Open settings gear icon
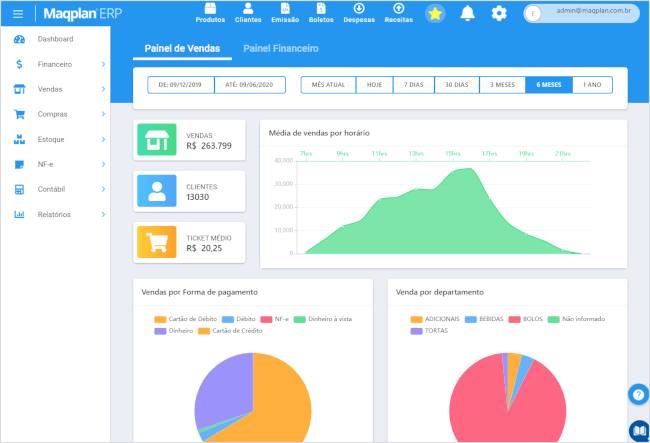The height and width of the screenshot is (443, 650). click(x=499, y=14)
